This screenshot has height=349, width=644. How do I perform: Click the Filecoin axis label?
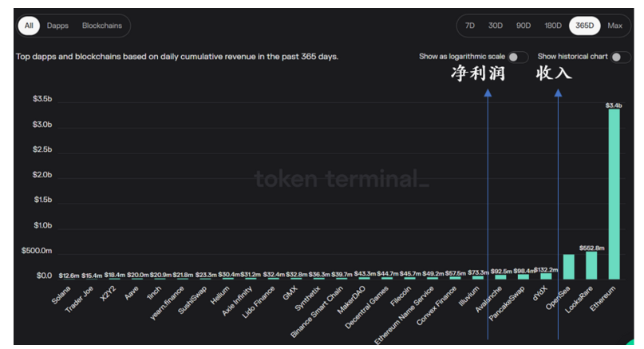401,296
